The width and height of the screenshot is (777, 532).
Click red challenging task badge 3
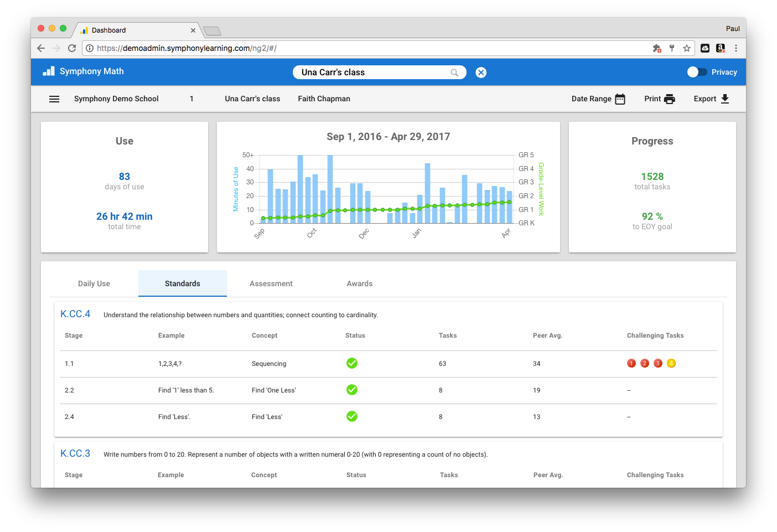click(658, 363)
